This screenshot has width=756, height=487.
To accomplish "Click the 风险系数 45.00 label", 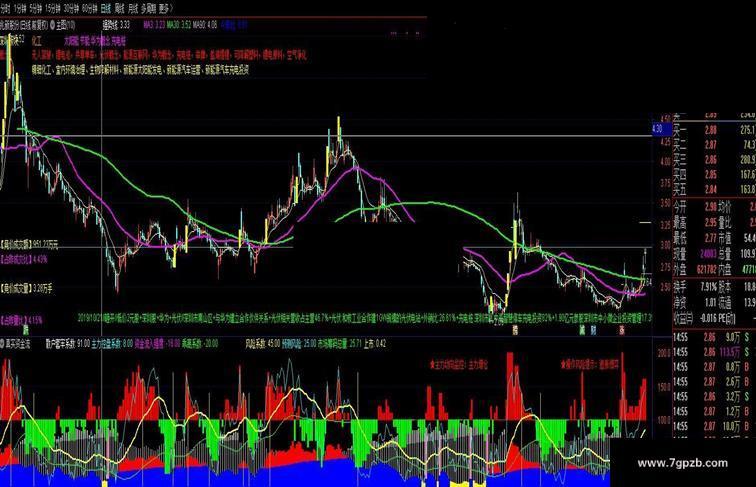I will (263, 344).
